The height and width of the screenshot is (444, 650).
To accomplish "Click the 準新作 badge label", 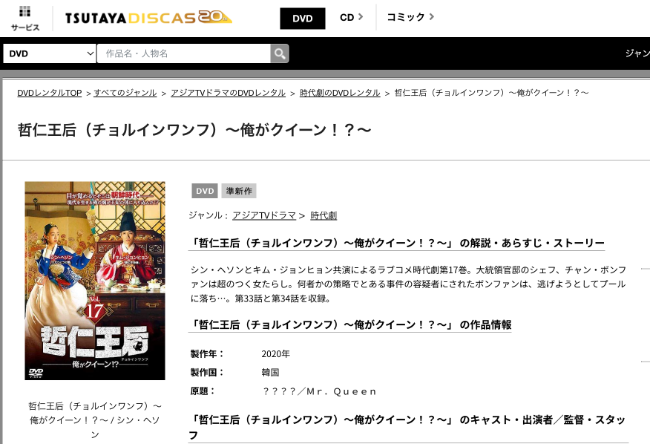I will 239,191.
